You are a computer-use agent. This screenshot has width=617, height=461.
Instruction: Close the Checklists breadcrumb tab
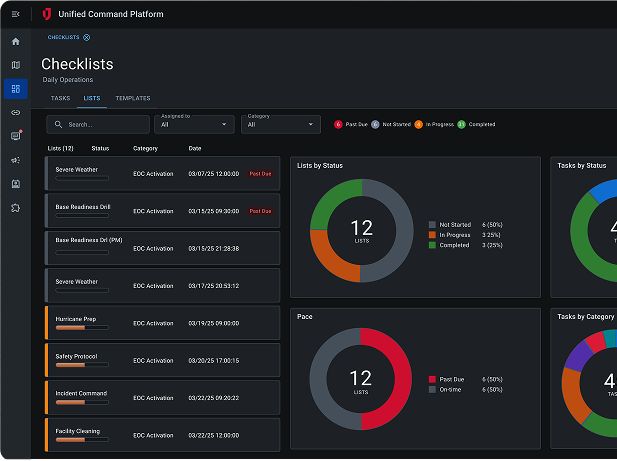click(x=86, y=37)
